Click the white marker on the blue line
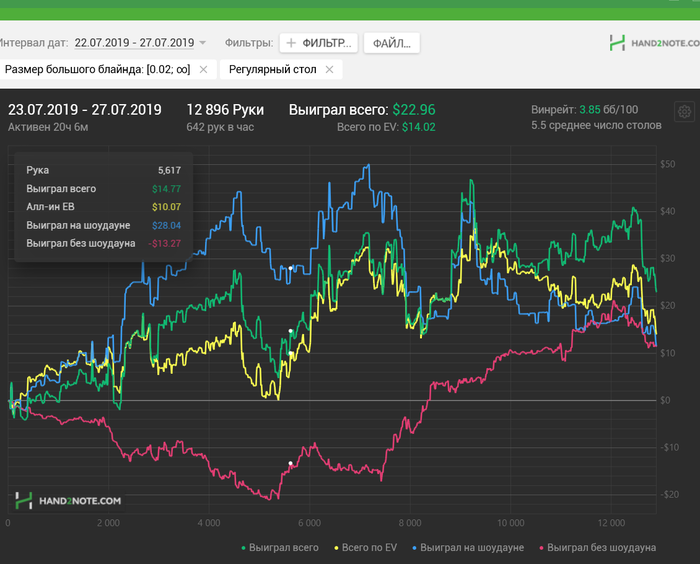 coord(291,268)
